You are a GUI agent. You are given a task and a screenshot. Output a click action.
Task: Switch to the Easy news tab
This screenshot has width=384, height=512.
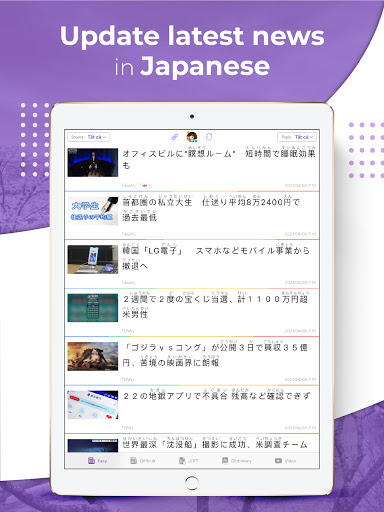click(x=97, y=461)
